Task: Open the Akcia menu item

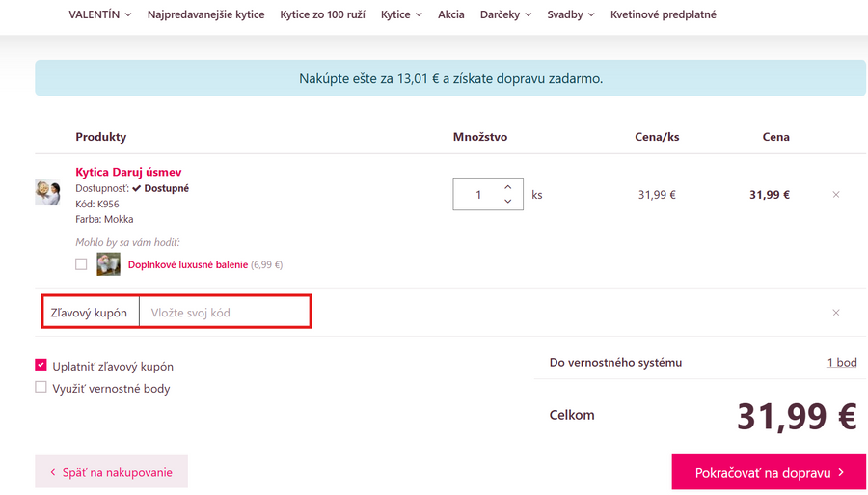Action: click(450, 14)
